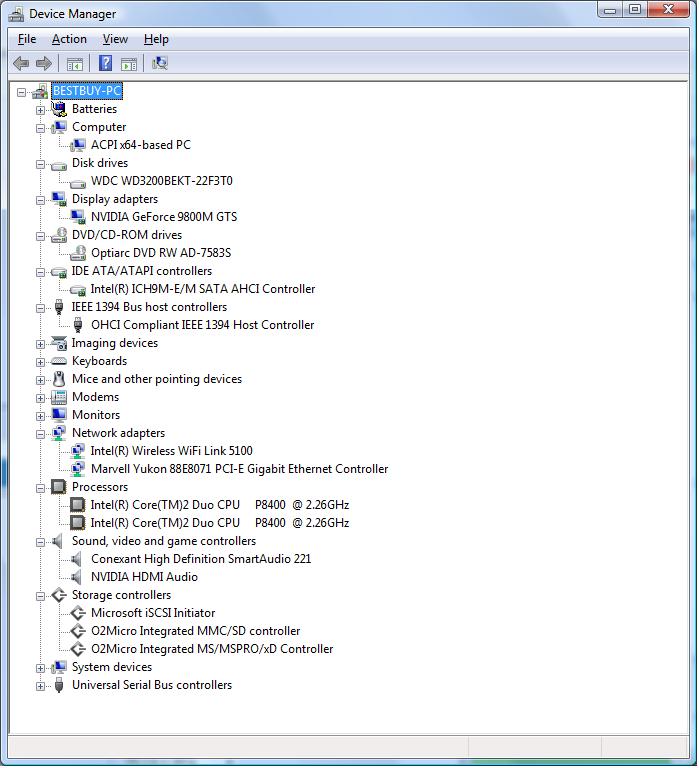Screen dimensions: 699x768
Task: Close the Device Manager window
Action: coord(669,10)
